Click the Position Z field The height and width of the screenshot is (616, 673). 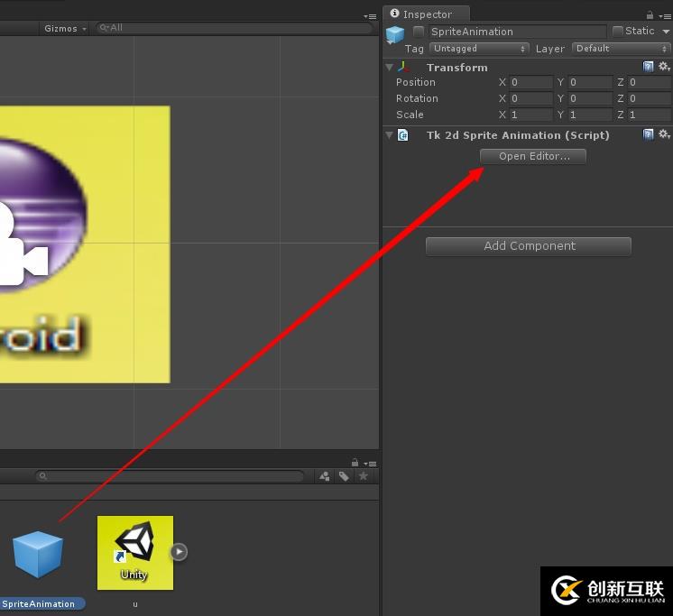pyautogui.click(x=650, y=82)
